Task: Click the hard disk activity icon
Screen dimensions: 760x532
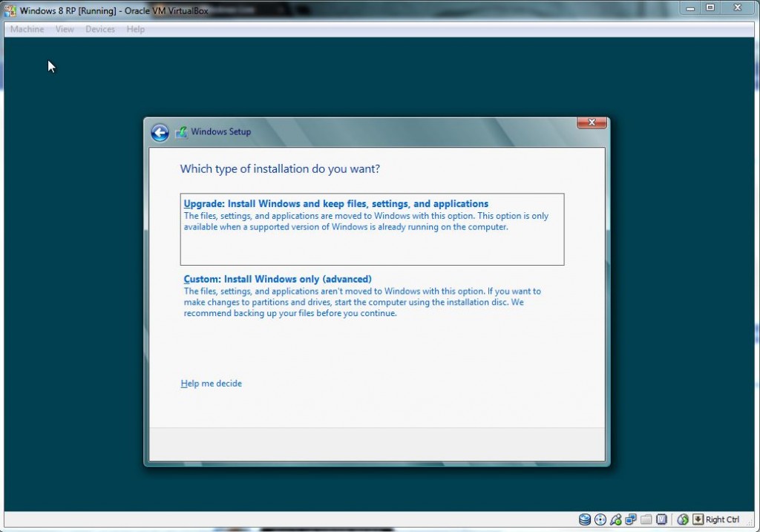Action: coord(585,519)
